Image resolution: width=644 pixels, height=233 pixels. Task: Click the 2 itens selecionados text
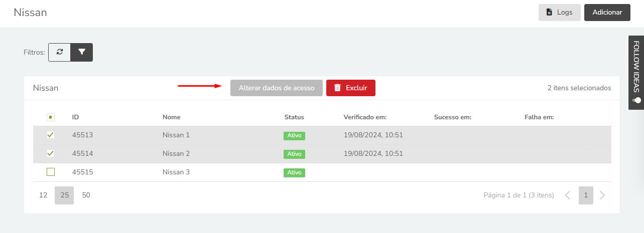tap(579, 88)
